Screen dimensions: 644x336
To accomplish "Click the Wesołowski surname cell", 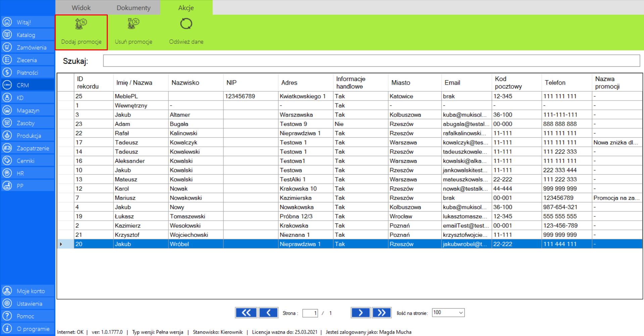I will (x=196, y=225).
